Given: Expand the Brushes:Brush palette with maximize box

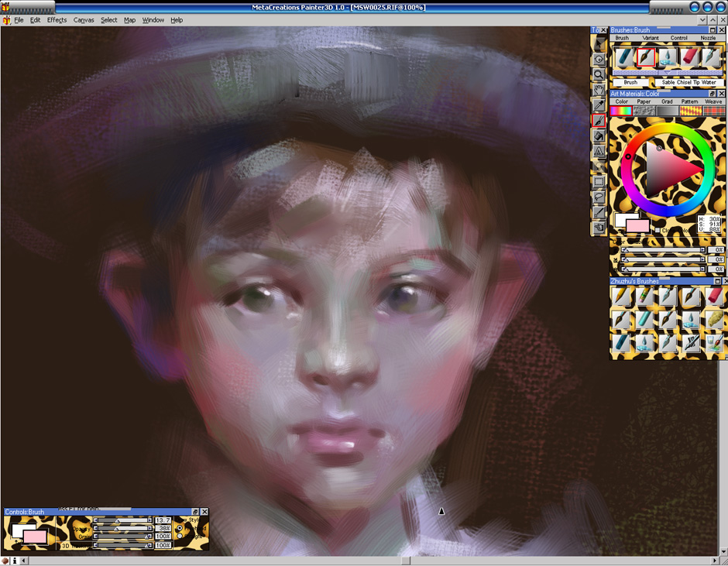Looking at the screenshot, I should [x=713, y=30].
